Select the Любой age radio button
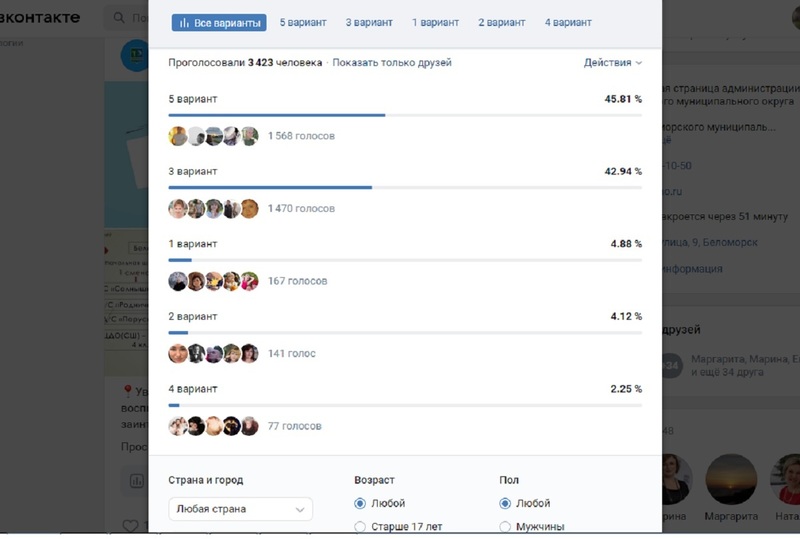The height and width of the screenshot is (539, 800). (x=361, y=503)
